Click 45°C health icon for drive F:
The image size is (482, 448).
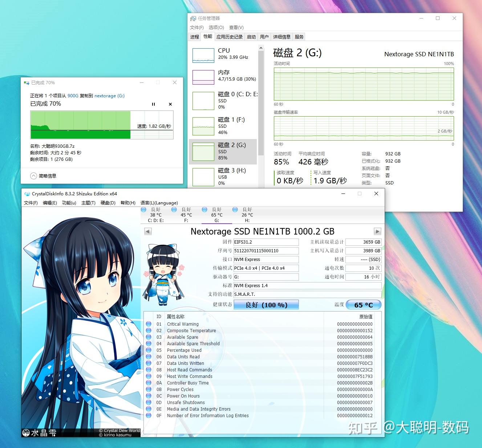click(174, 210)
